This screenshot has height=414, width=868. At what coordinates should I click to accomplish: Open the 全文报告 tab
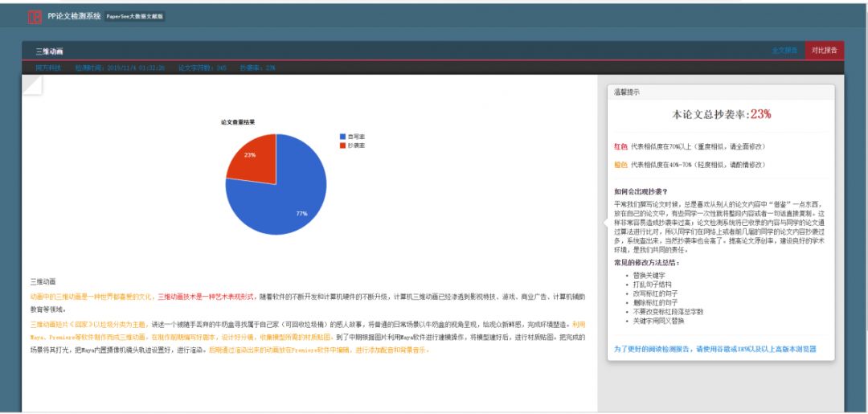pos(784,51)
